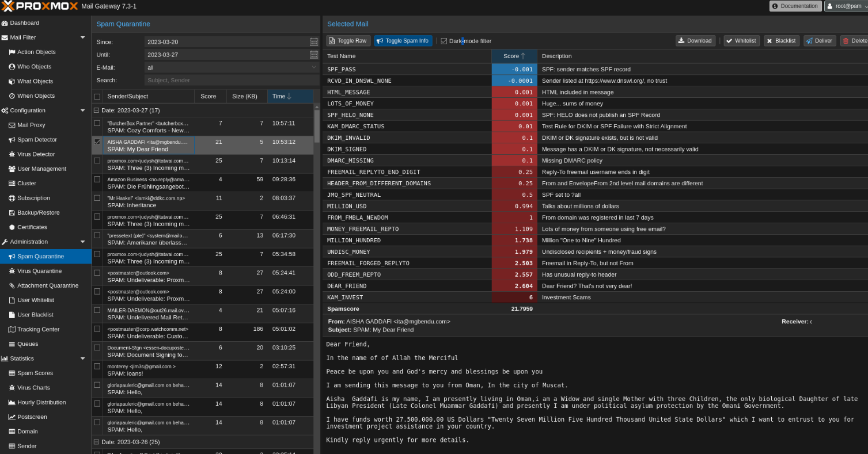Click the Attachment Quarantine paperclip icon
Screen dimensions: 868x454
coord(12,285)
